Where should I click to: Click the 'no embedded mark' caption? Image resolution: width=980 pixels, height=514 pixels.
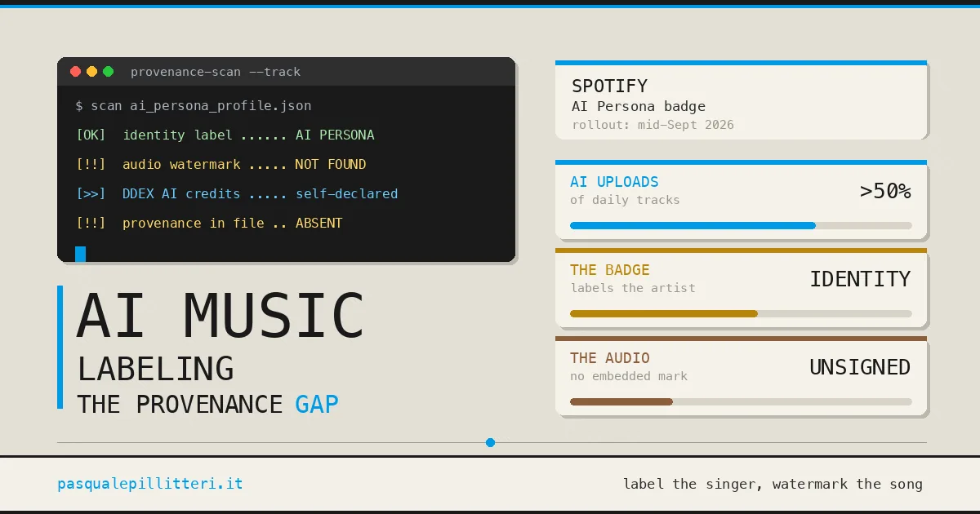point(629,376)
